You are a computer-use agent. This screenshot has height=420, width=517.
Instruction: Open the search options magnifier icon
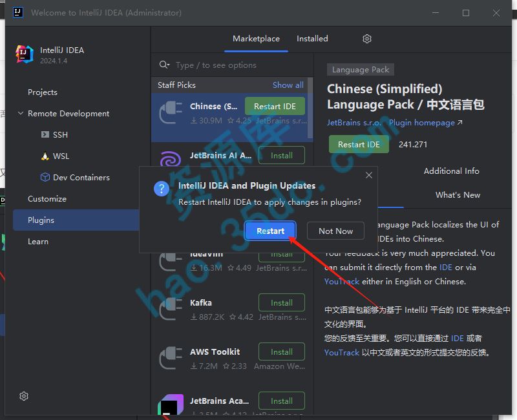point(164,65)
